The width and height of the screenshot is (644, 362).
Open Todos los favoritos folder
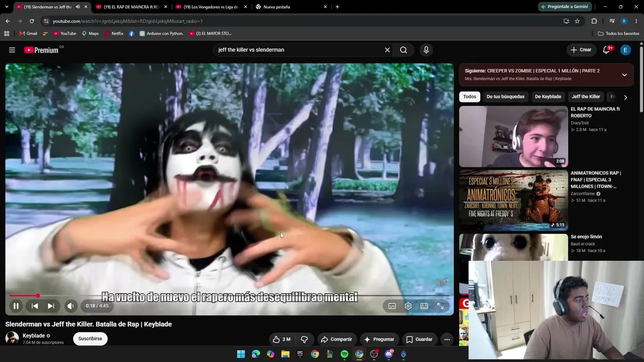(618, 34)
